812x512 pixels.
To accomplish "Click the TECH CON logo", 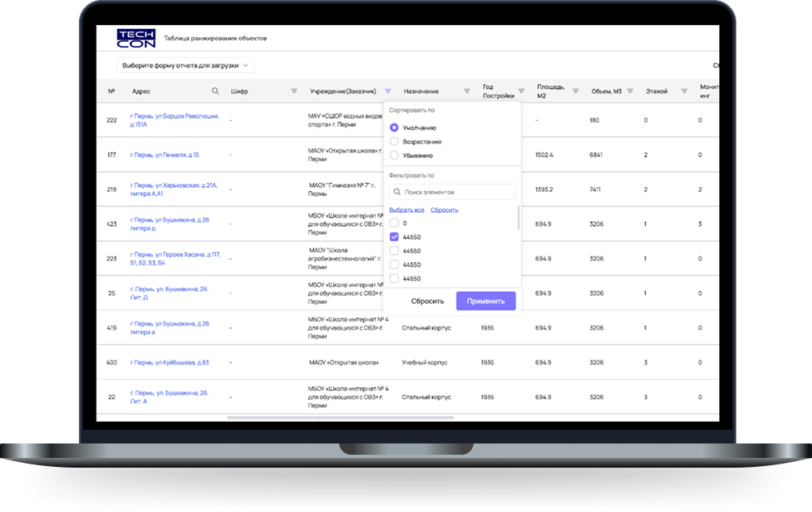I will point(136,39).
